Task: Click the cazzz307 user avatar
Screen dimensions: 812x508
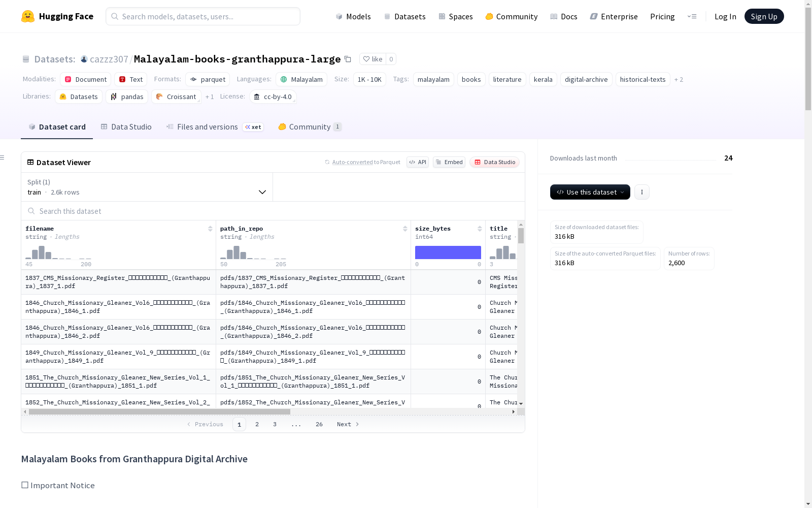Action: pos(84,59)
